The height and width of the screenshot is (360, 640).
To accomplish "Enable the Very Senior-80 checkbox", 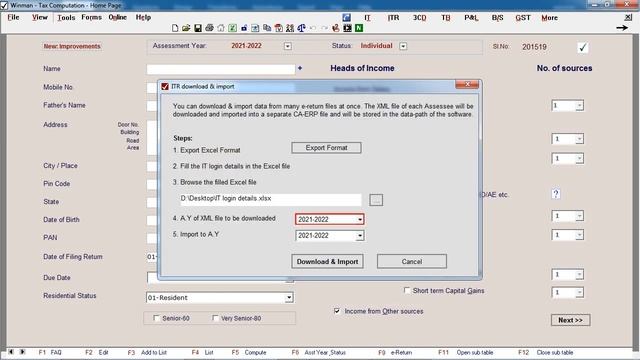I will 215,318.
